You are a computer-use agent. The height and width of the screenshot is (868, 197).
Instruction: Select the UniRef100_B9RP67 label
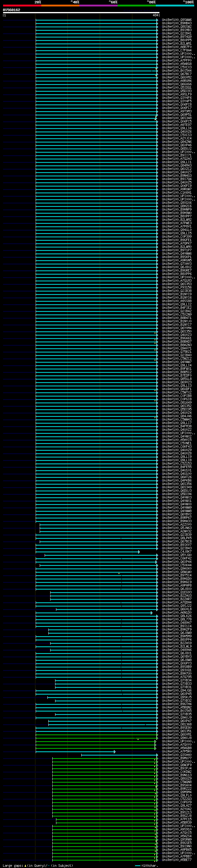(x=177, y=518)
